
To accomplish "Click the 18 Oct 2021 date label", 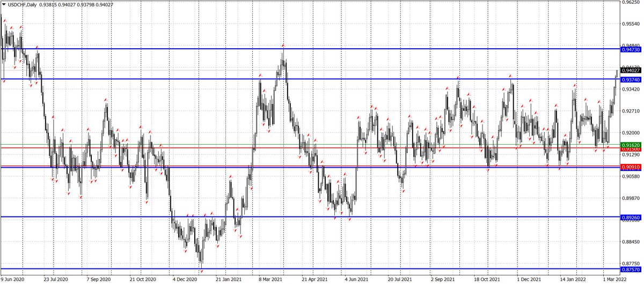I will [487, 279].
